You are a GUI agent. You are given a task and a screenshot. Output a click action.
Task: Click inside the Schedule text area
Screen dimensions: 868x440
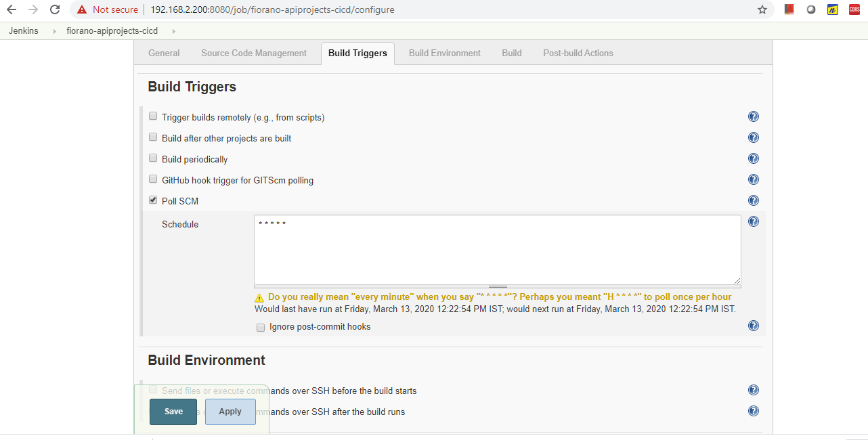(498, 250)
